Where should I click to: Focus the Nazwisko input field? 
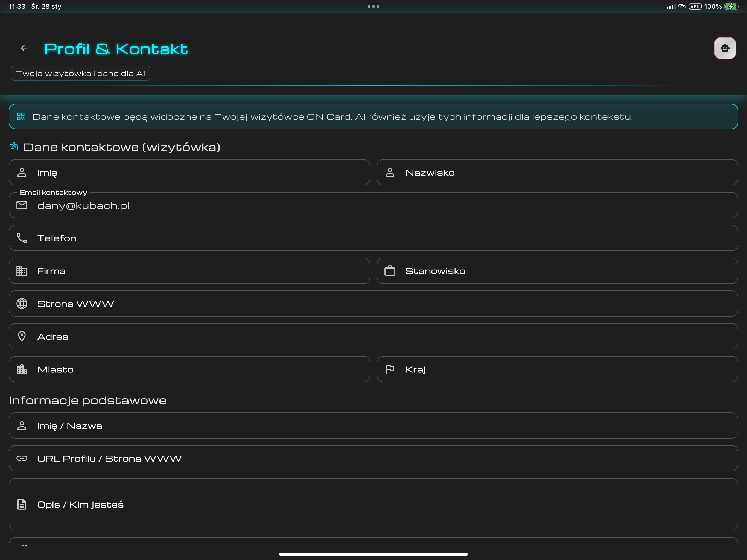(557, 172)
